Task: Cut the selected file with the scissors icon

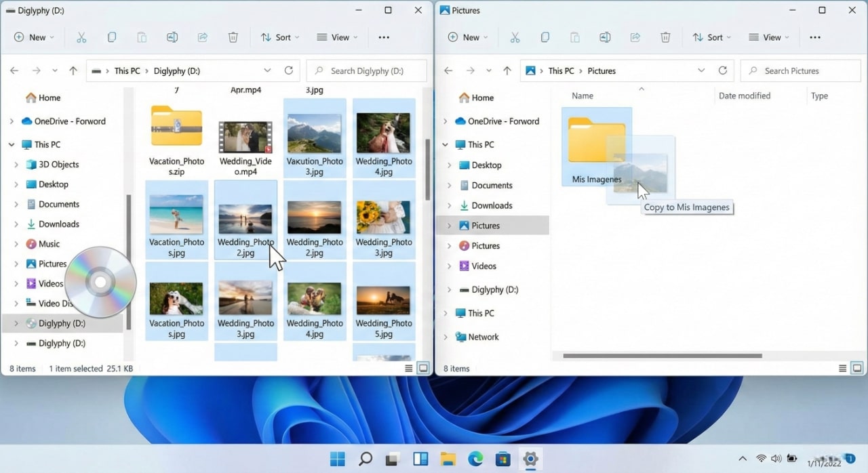Action: pos(81,37)
